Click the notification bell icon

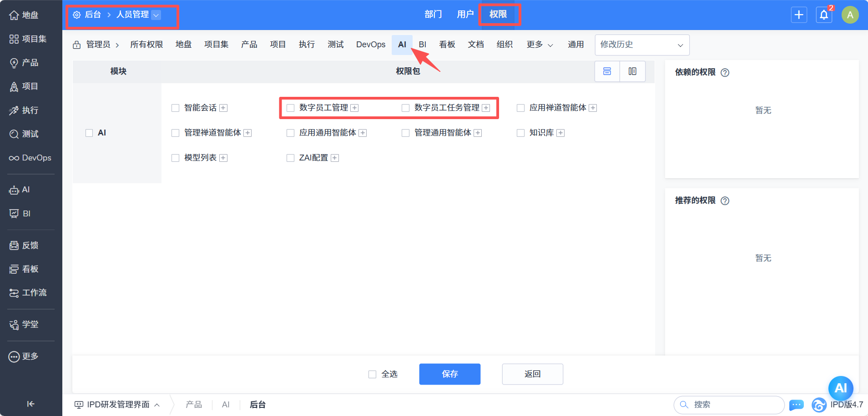(x=823, y=15)
